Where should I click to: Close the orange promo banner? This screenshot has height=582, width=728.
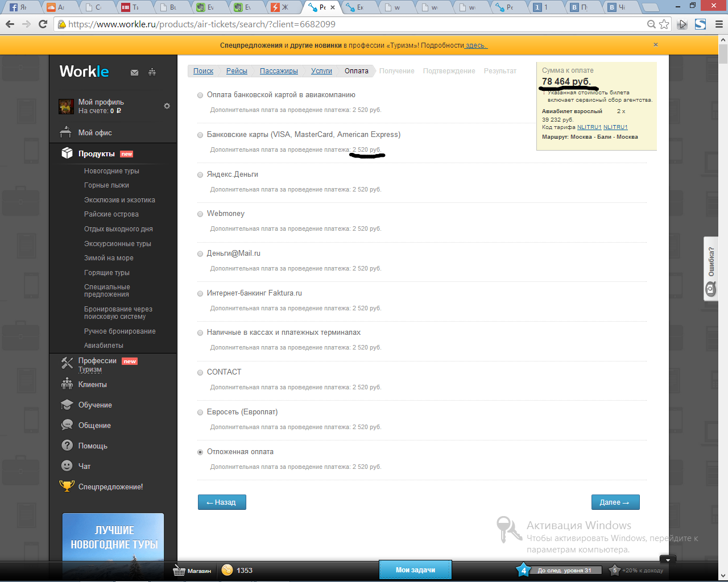pos(655,44)
